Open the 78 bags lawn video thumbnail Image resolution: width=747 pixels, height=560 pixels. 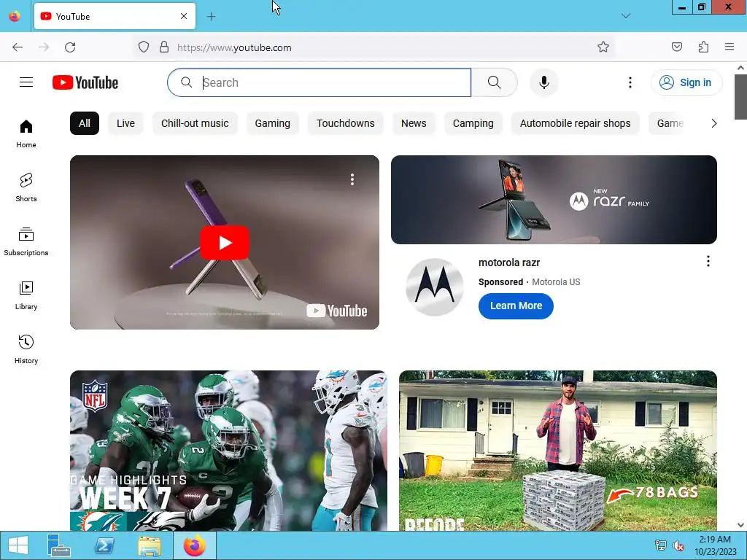(x=558, y=451)
